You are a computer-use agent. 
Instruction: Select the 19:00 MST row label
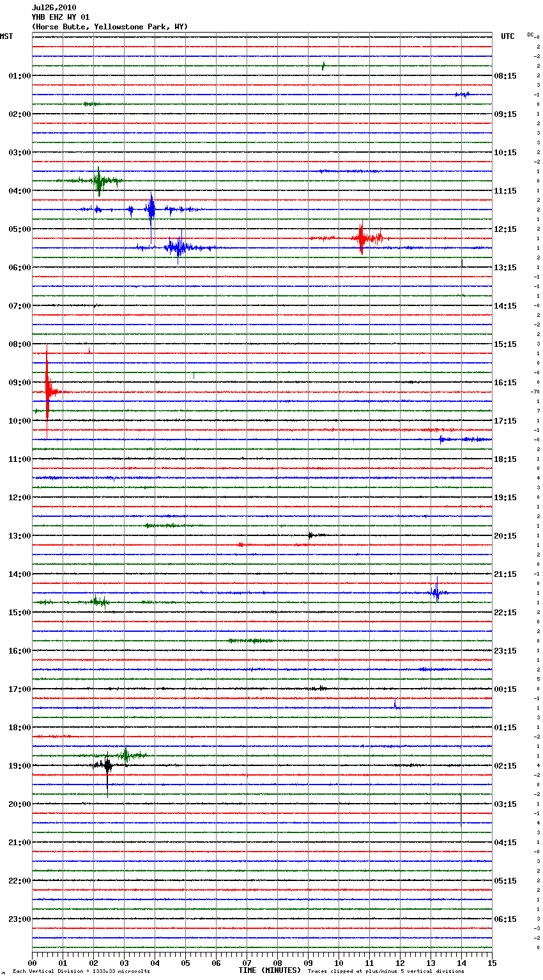coord(20,766)
